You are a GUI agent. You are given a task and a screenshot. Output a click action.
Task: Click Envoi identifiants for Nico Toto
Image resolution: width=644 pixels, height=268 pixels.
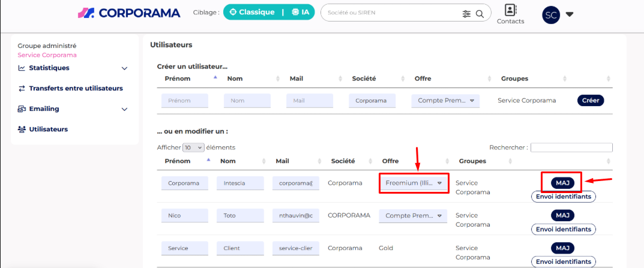[x=563, y=229]
